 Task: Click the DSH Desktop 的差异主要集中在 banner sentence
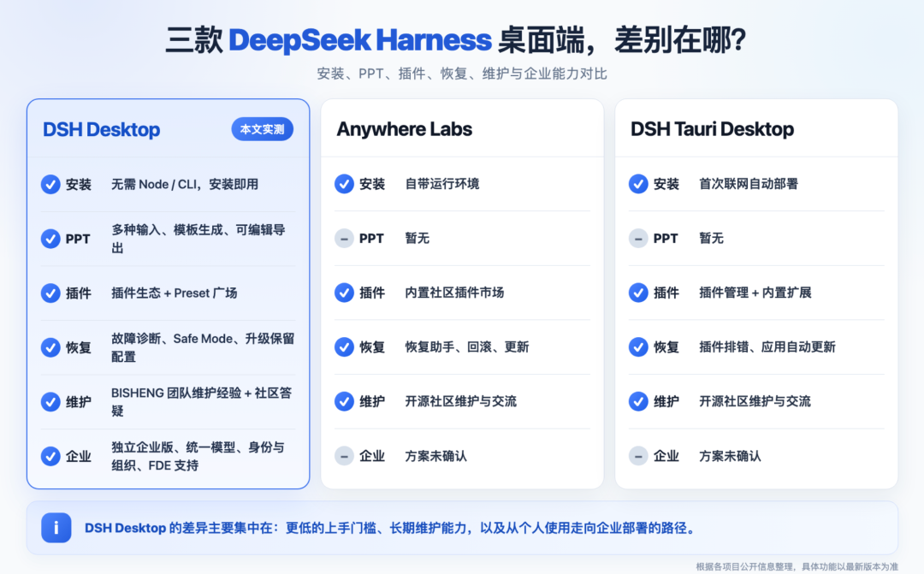390,528
